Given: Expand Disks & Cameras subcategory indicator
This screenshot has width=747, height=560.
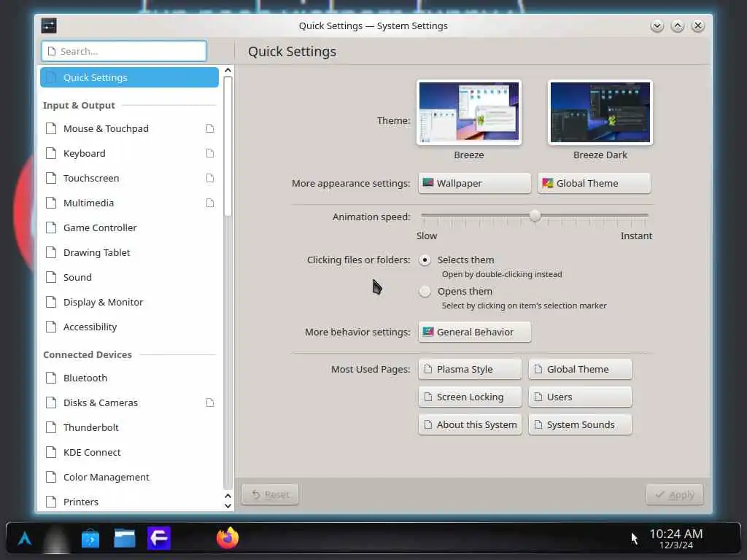Looking at the screenshot, I should tap(209, 402).
